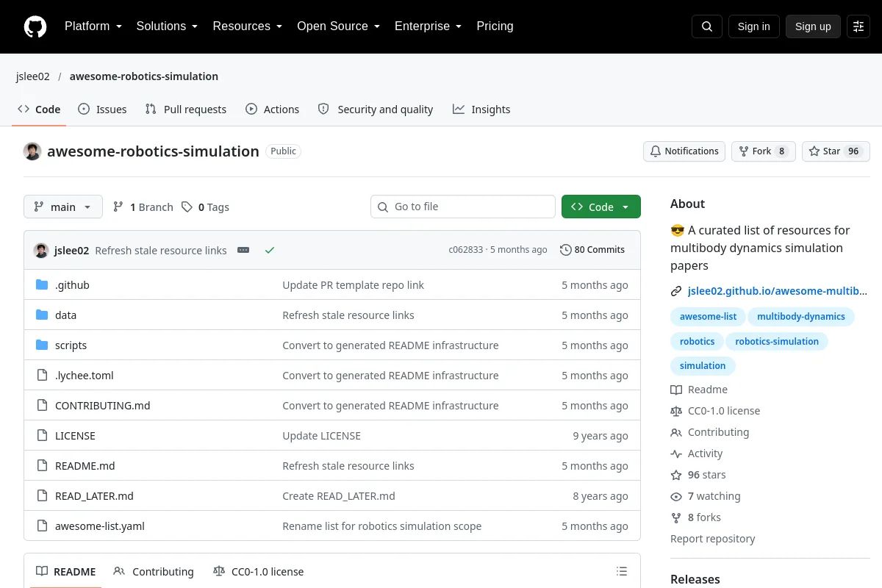Image resolution: width=882 pixels, height=588 pixels.
Task: Click the Sign in button
Action: pos(753,26)
